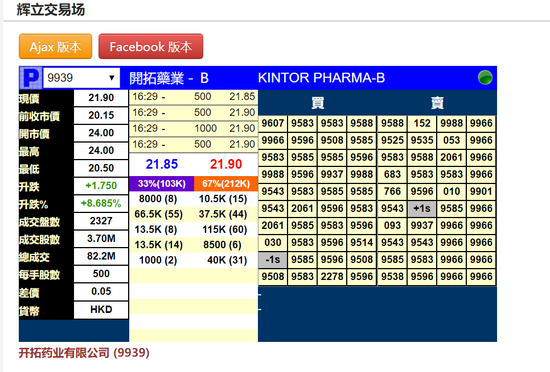Click broker code 683 in sell queue
The image size is (550, 372).
tap(392, 174)
